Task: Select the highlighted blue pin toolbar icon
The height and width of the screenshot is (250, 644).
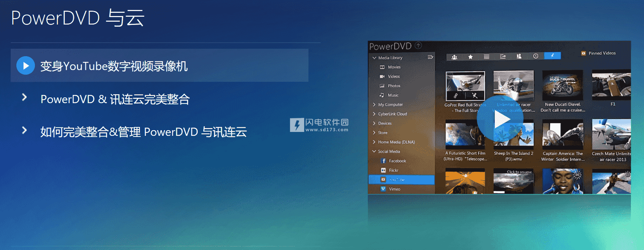Action: [552, 56]
